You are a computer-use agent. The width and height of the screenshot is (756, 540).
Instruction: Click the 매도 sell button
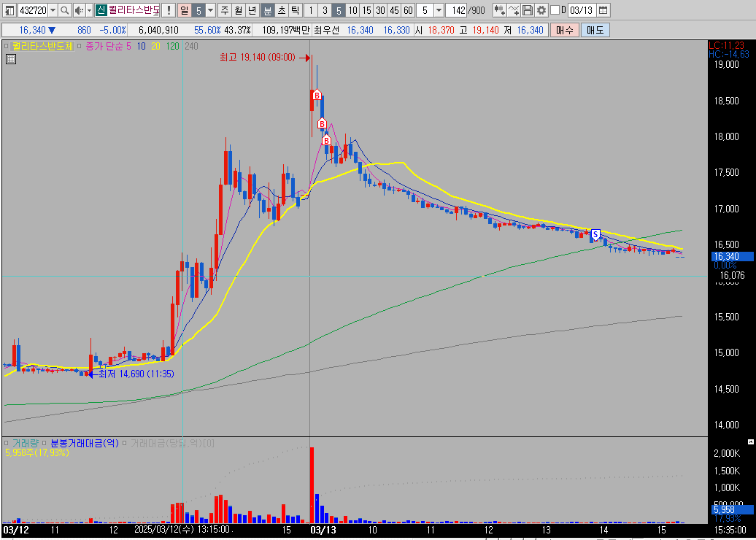595,30
